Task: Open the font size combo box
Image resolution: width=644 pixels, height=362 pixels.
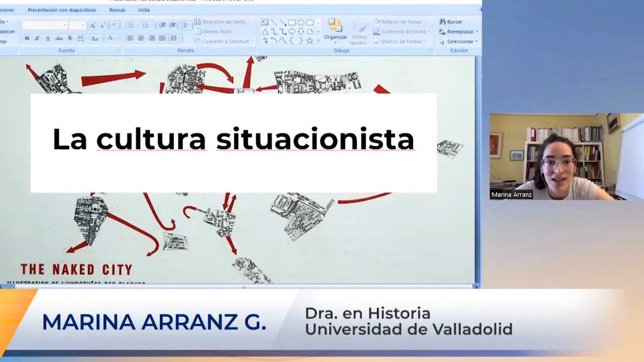Action: (77, 25)
